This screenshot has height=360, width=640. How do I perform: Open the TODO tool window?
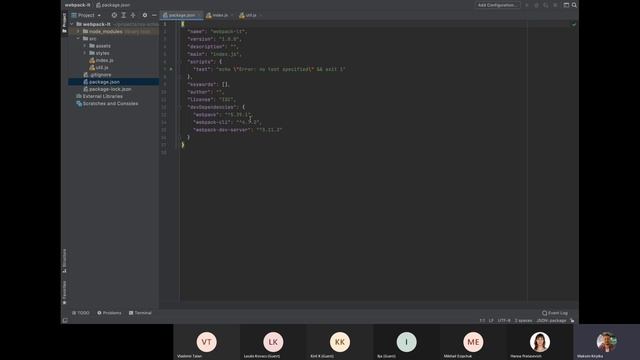(80, 313)
